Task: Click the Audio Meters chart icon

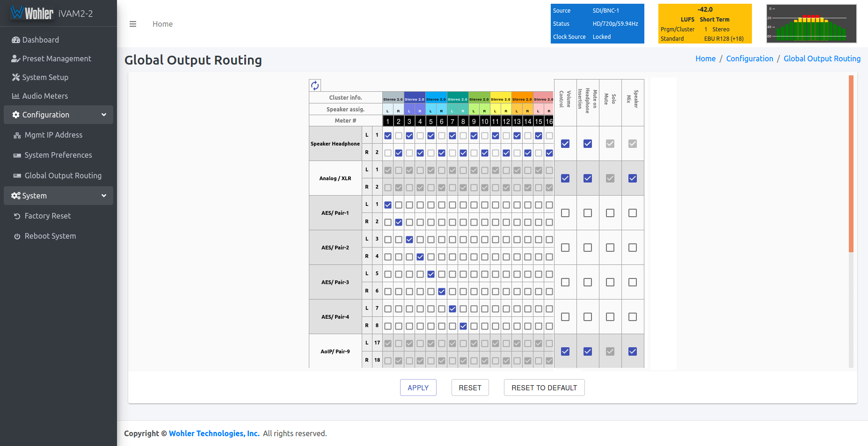Action: coord(16,96)
